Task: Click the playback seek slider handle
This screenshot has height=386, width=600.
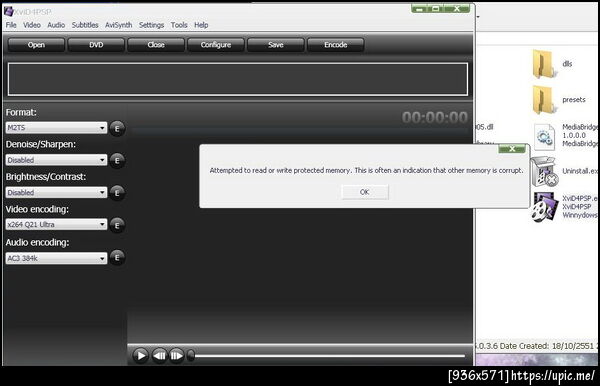Action: (x=191, y=356)
